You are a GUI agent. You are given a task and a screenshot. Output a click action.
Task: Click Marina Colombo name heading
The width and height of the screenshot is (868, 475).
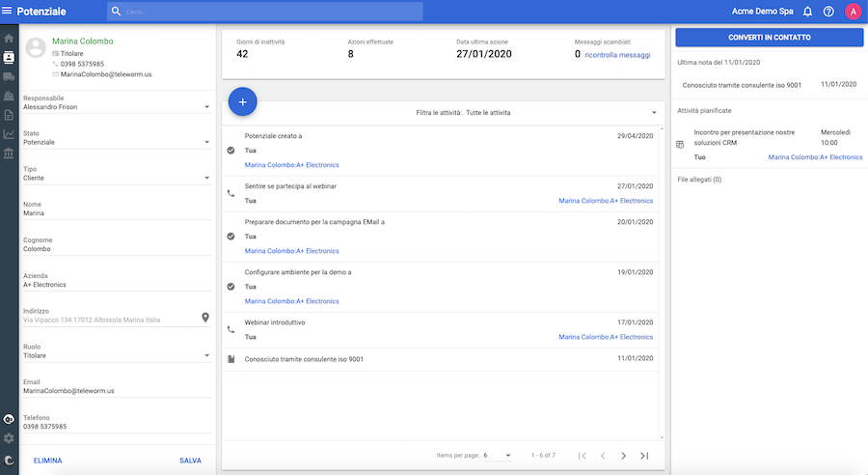pos(83,41)
